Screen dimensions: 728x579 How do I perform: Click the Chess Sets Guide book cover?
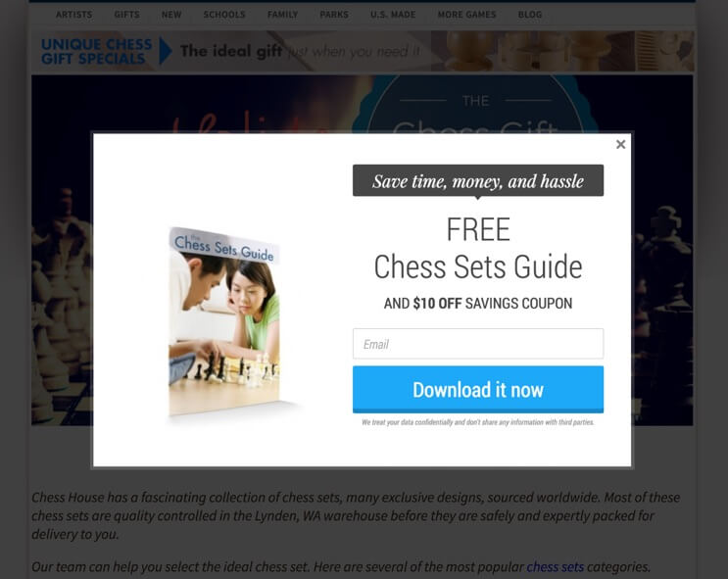coord(224,321)
